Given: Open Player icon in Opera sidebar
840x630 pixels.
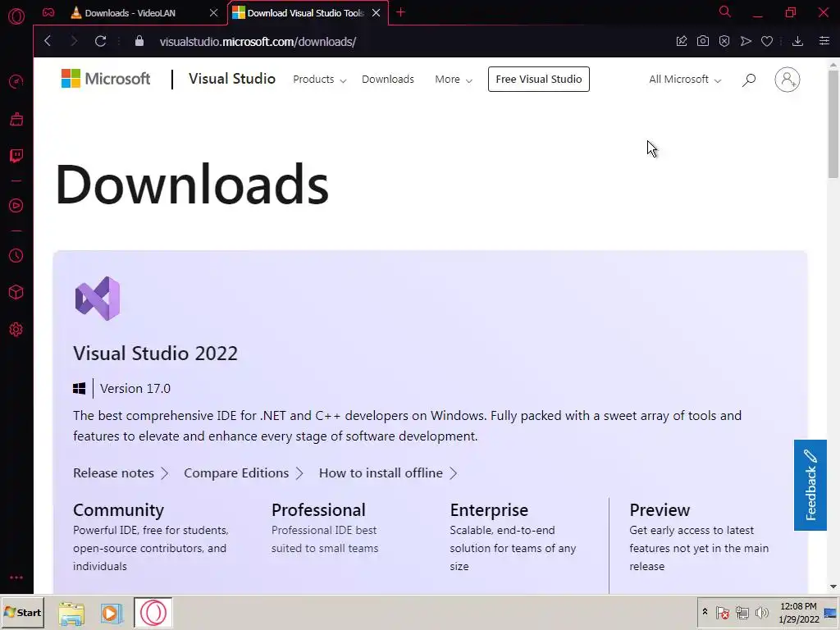Looking at the screenshot, I should 16,206.
